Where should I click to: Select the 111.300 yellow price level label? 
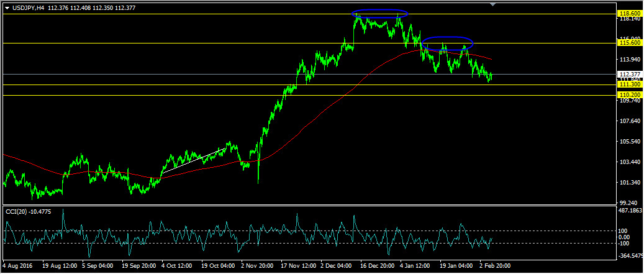[630, 84]
